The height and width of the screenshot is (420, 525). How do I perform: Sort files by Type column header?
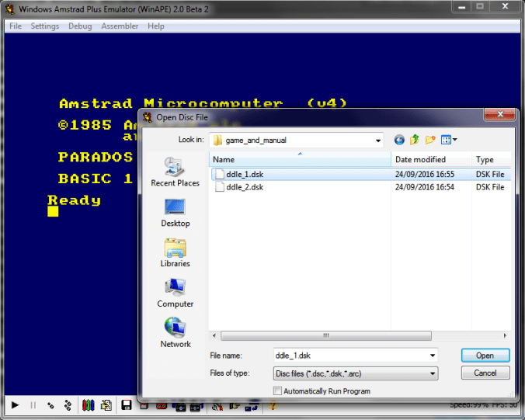491,159
